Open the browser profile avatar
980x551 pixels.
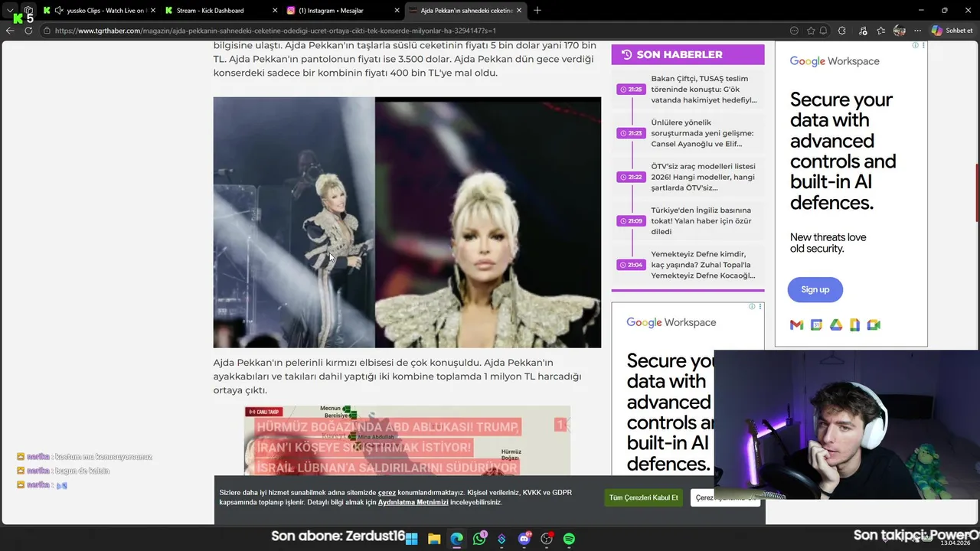(900, 31)
